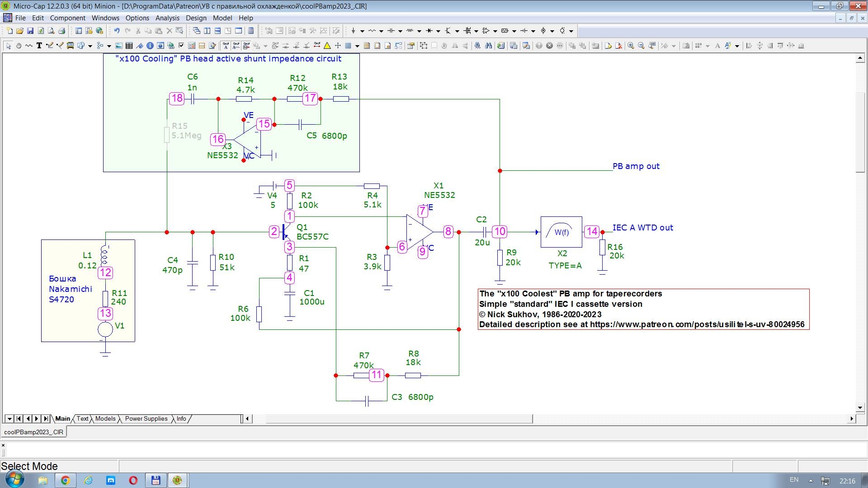
Task: Click the Save file icon
Action: pos(30,31)
